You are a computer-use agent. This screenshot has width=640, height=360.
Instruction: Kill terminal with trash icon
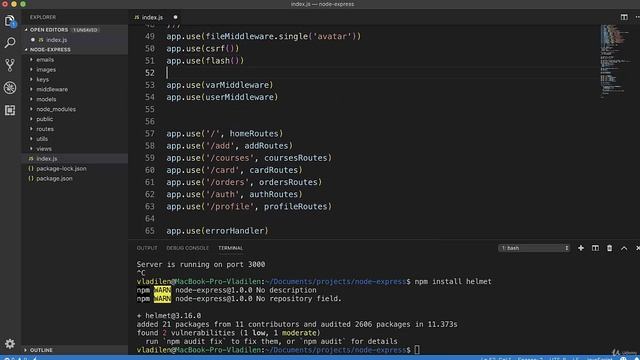[x=609, y=248]
